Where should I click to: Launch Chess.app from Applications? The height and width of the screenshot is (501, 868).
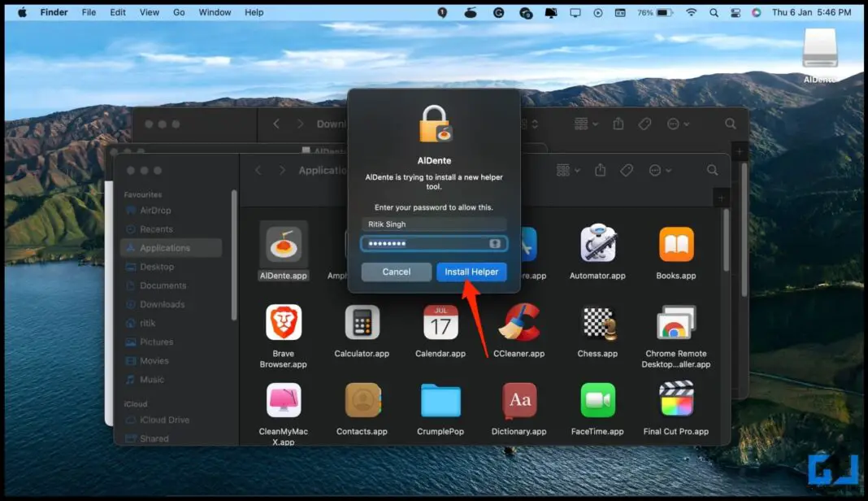click(597, 323)
